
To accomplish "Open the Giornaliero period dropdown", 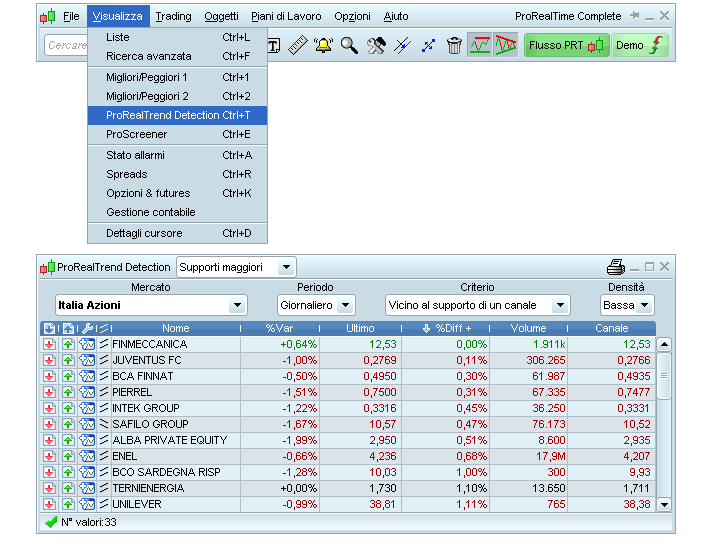I will point(346,305).
